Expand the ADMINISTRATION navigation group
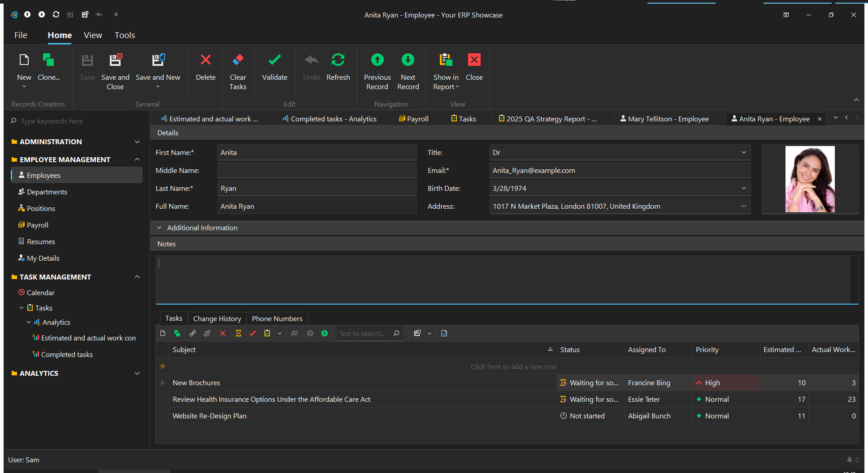868x473 pixels. (137, 142)
